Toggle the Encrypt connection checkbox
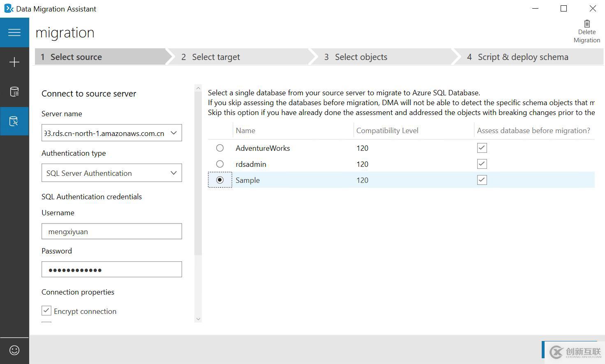605x364 pixels. [x=46, y=311]
